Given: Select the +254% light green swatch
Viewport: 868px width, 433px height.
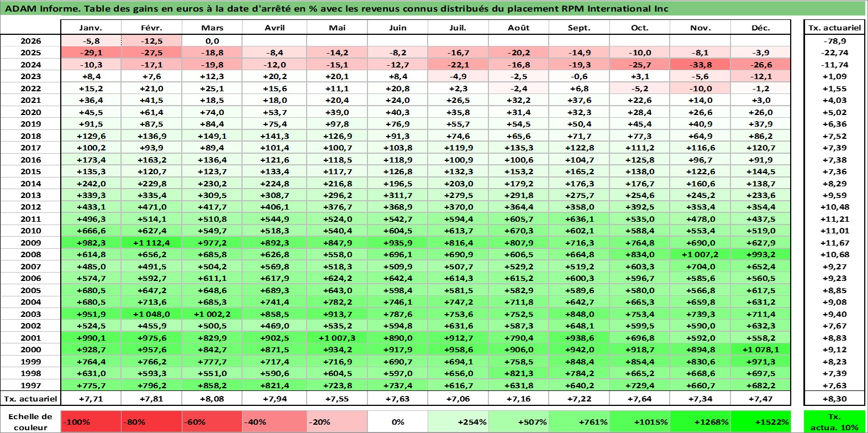Looking at the screenshot, I should (458, 421).
